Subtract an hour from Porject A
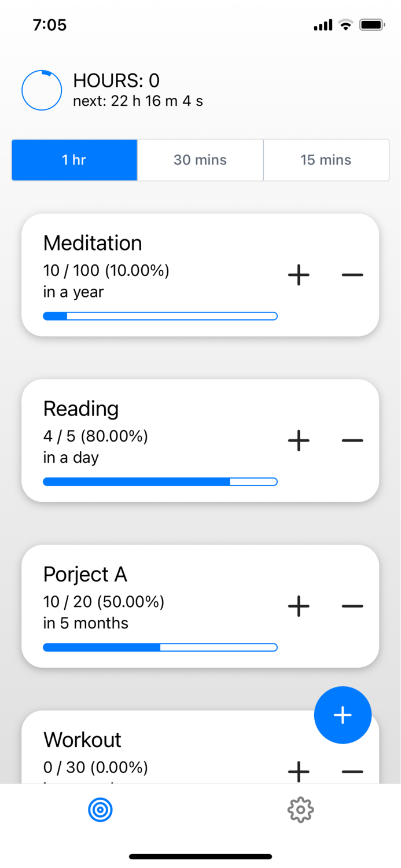The height and width of the screenshot is (868, 401). coord(352,606)
